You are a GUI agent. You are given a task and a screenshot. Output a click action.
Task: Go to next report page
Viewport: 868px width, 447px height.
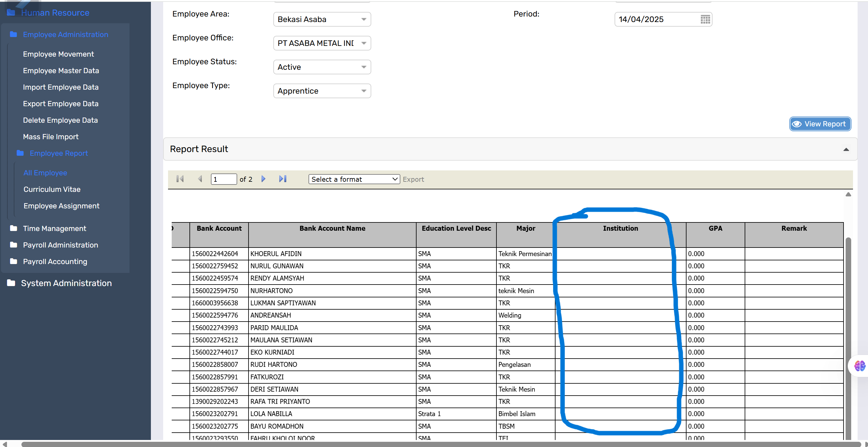tap(264, 179)
